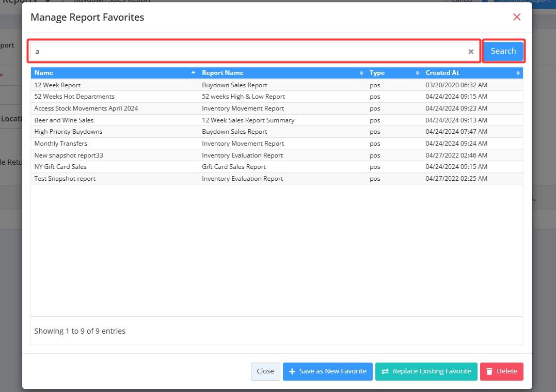
Task: Select Access Stock Movements April 2024 row
Action: pos(86,108)
